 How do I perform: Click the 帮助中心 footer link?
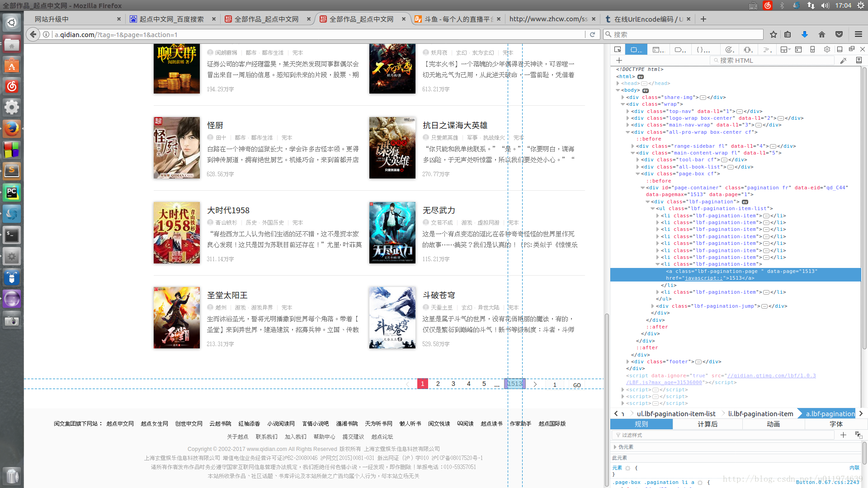324,436
